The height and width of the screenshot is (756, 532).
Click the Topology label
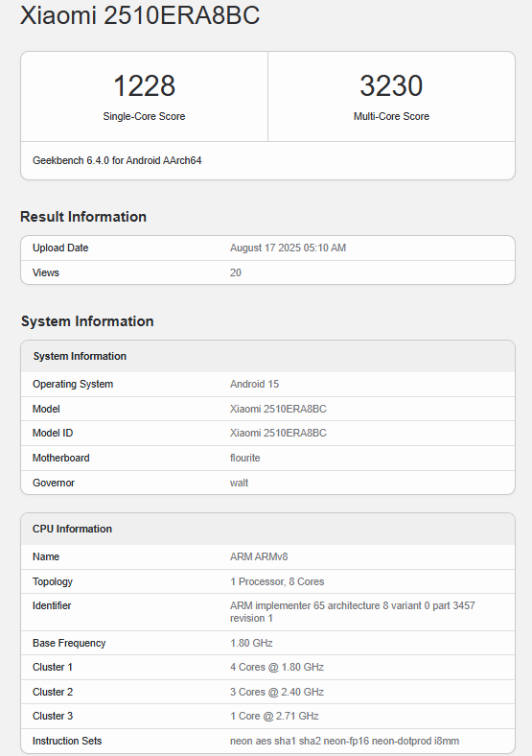pos(53,581)
